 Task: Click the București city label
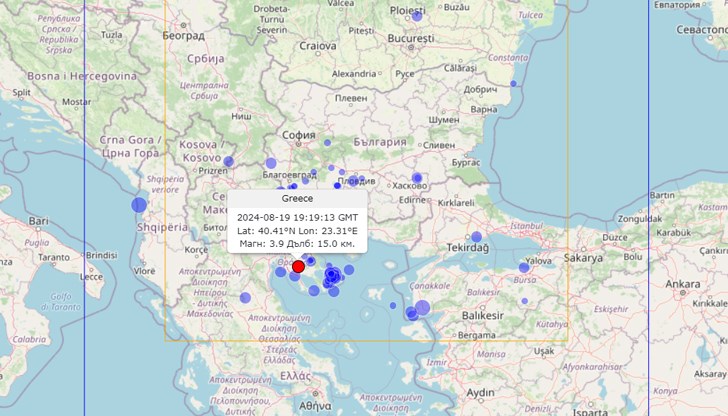[412, 38]
